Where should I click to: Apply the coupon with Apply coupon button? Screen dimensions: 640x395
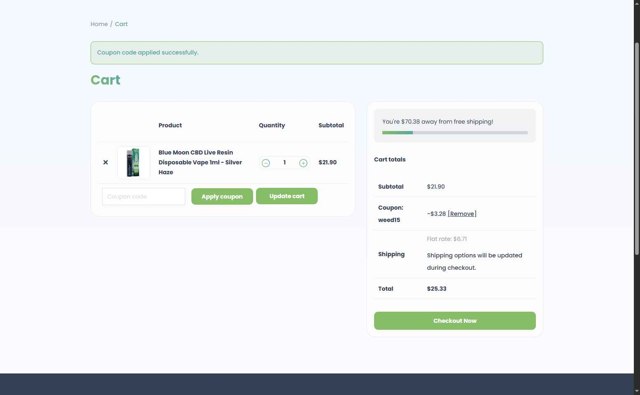[x=222, y=196]
